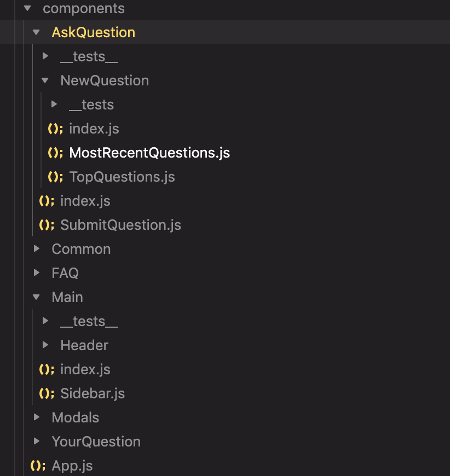Collapse the AskQuestion folder arrow
450x476 pixels.
point(36,32)
